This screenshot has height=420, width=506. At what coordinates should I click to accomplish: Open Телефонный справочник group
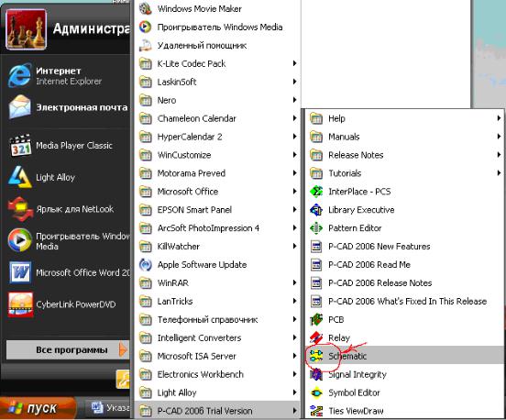218,320
